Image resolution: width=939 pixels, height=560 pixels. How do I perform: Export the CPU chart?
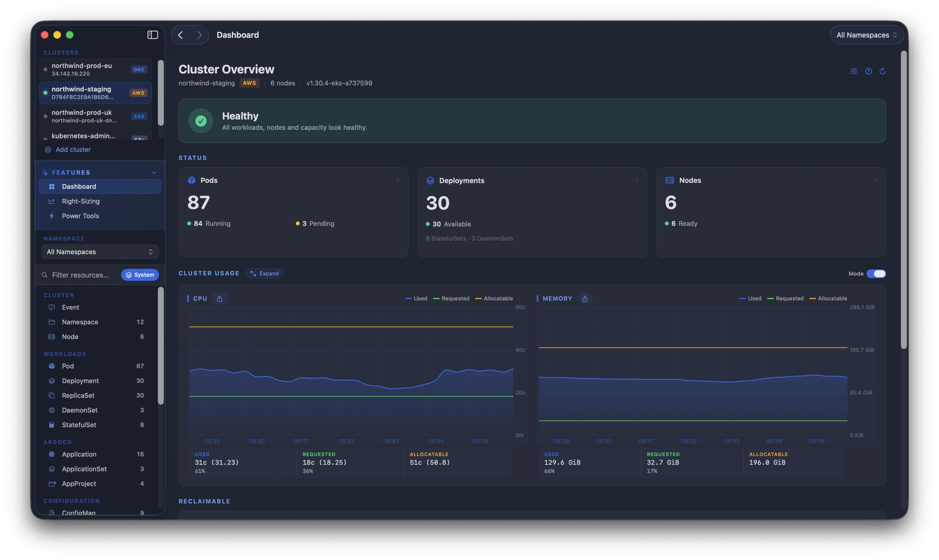(220, 298)
